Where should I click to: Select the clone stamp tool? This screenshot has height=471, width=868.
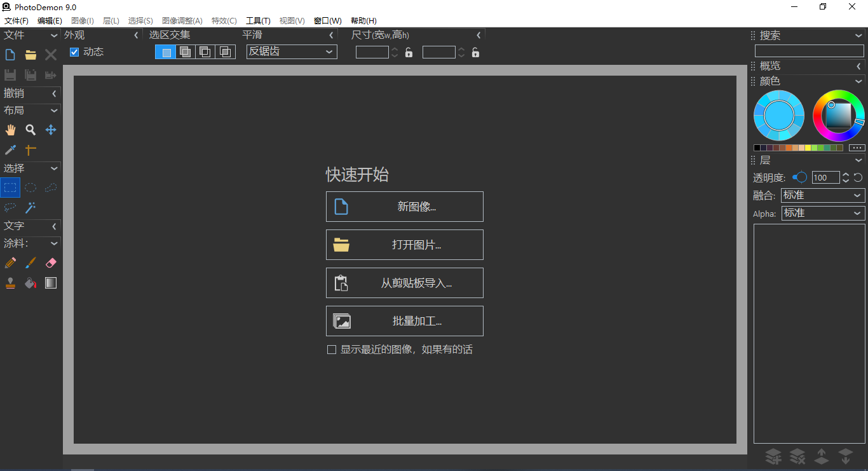pos(10,282)
